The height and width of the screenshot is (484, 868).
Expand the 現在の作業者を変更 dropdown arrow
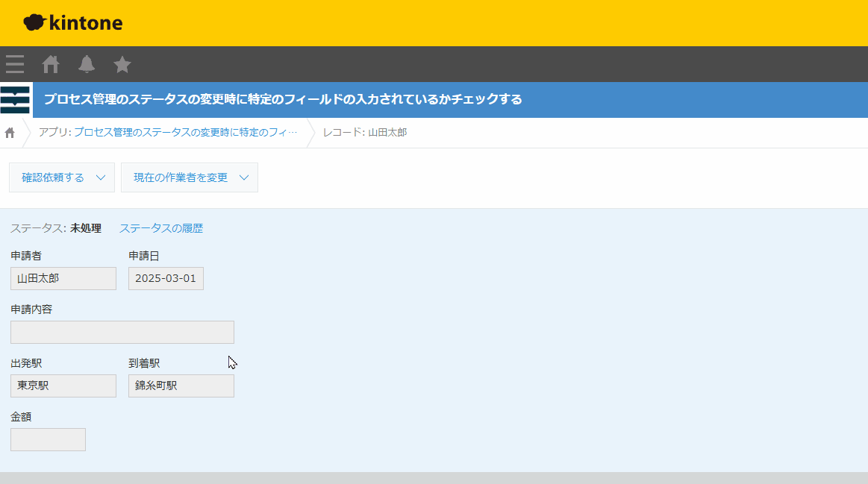point(244,177)
